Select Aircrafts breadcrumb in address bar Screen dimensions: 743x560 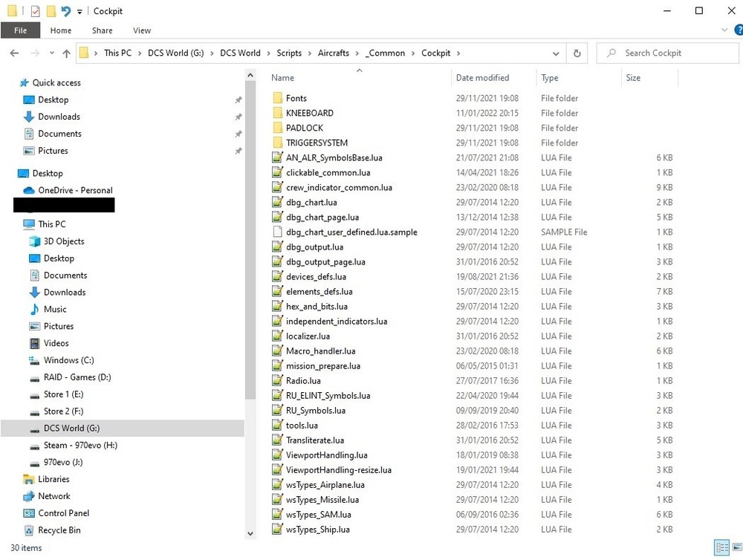[x=333, y=53]
